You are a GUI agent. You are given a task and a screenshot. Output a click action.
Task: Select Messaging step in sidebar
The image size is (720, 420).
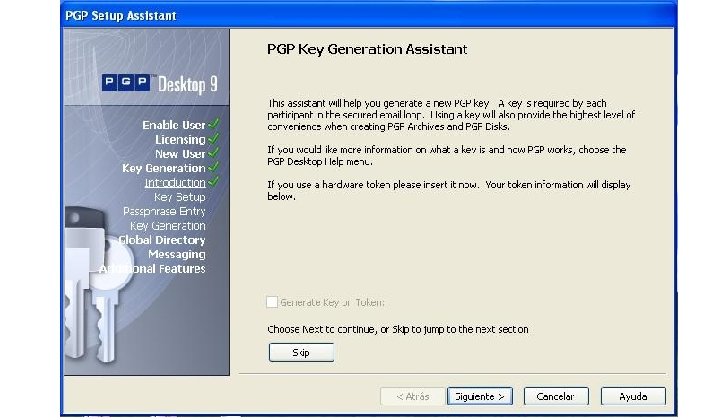pos(177,254)
